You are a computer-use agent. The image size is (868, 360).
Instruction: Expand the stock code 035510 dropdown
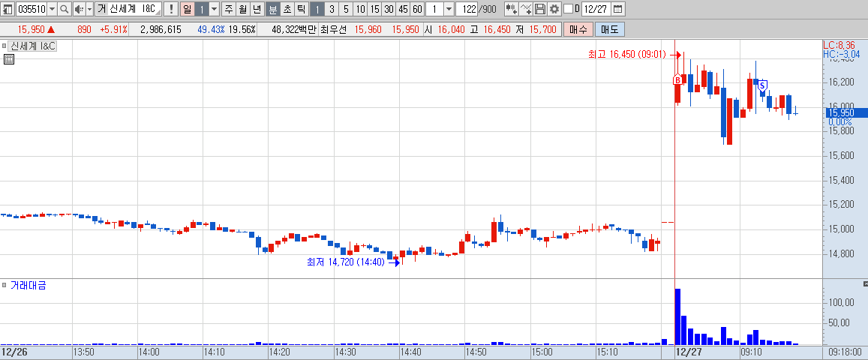click(x=52, y=9)
